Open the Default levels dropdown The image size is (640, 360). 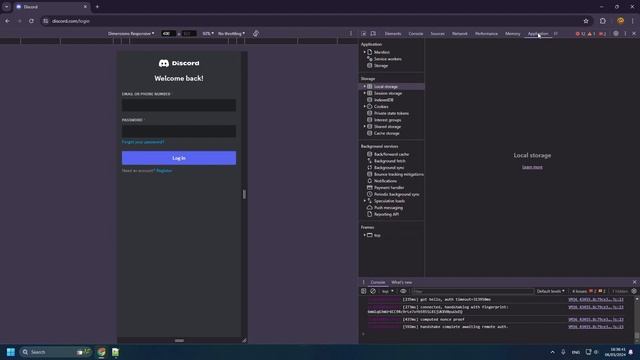click(551, 291)
